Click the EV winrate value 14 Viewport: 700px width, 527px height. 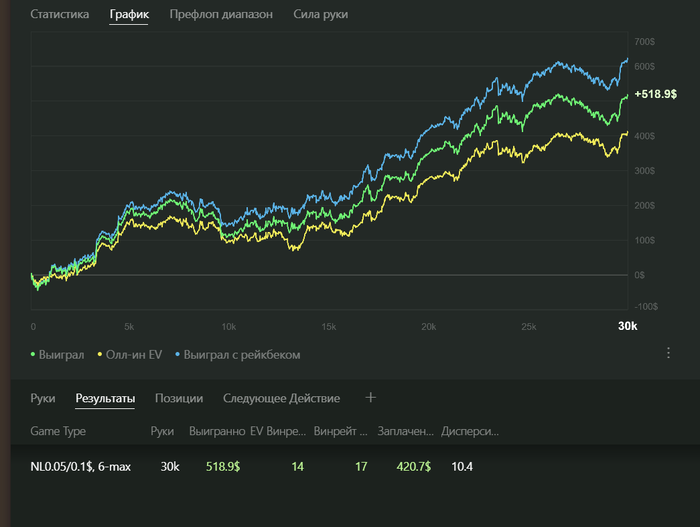click(297, 466)
